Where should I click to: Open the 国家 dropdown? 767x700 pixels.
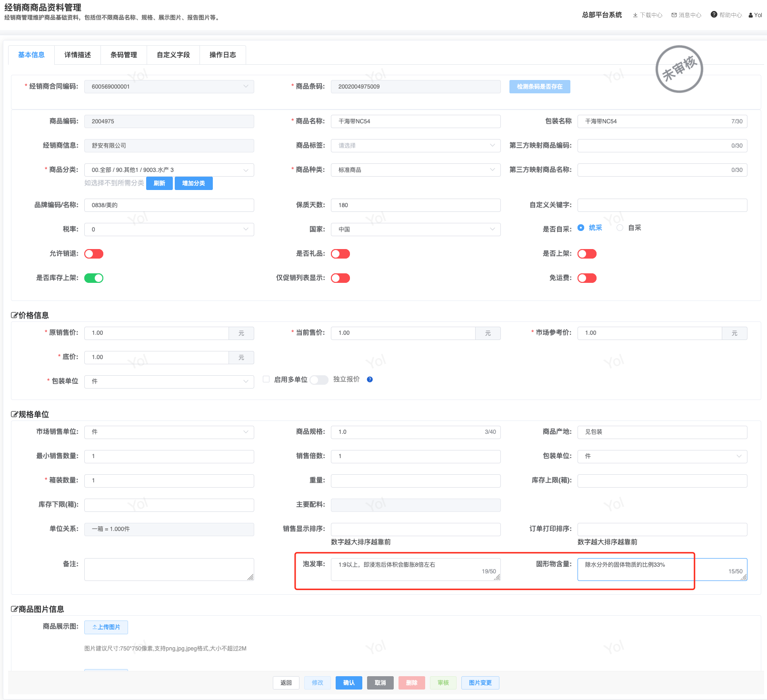pos(416,230)
